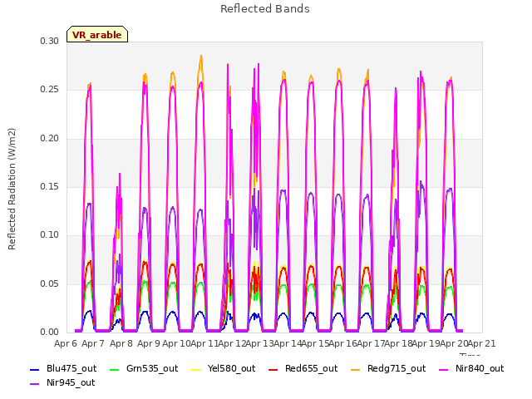
Task: Click the Apr 21 x-axis label
Action: click(482, 344)
